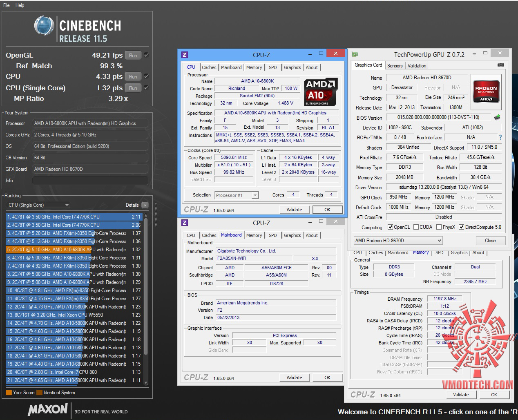
Task: Click the Core Speed value 5090.81 MHz
Action: click(234, 157)
